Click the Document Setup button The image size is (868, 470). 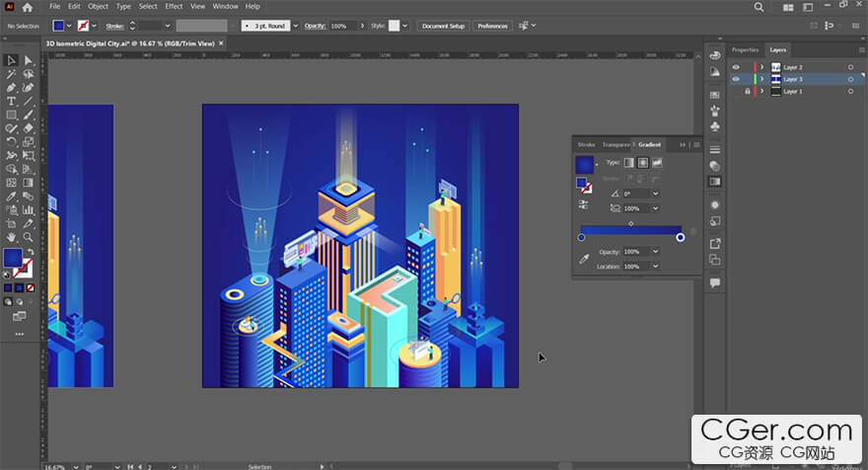point(443,26)
